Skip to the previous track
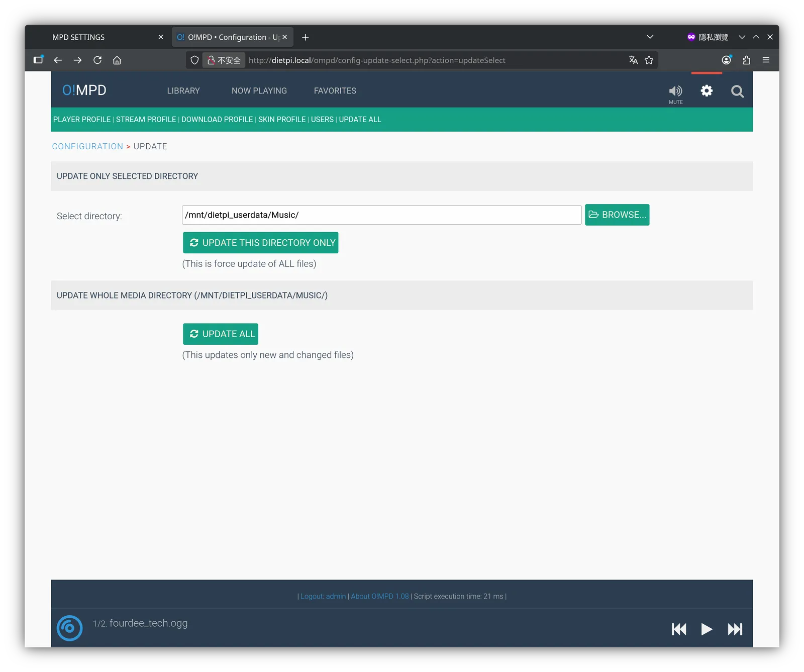The image size is (804, 672). click(679, 629)
